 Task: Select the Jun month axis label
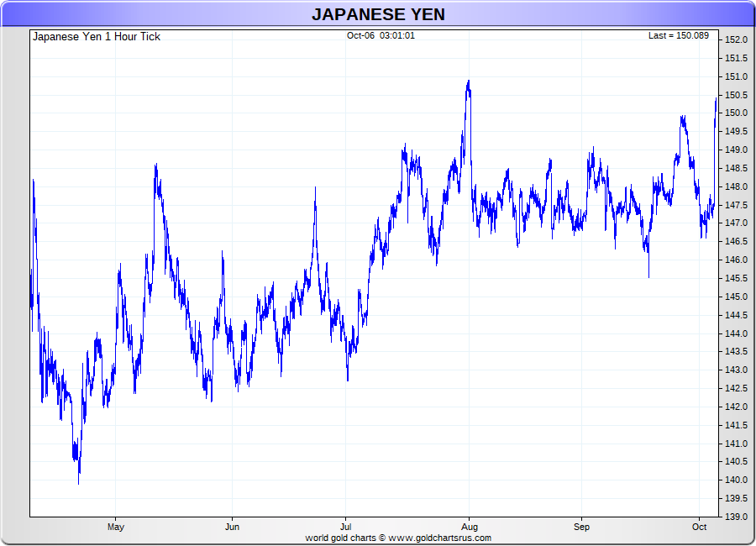click(232, 528)
